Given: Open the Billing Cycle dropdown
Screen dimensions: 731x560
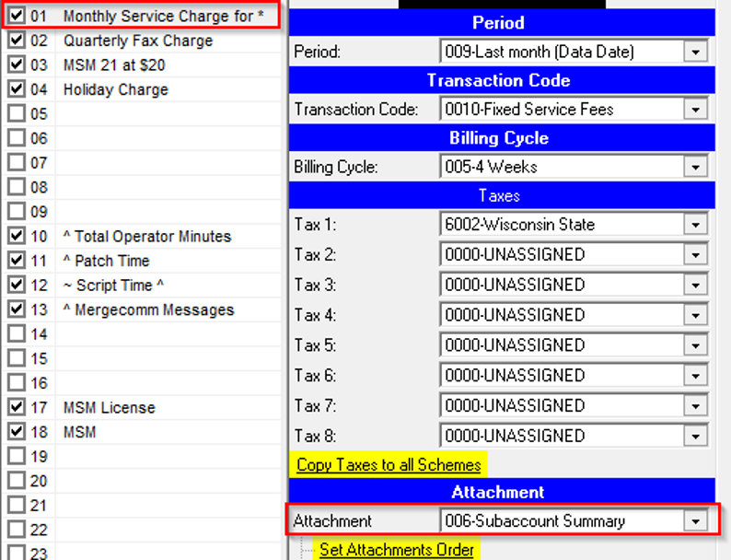Looking at the screenshot, I should coord(695,168).
